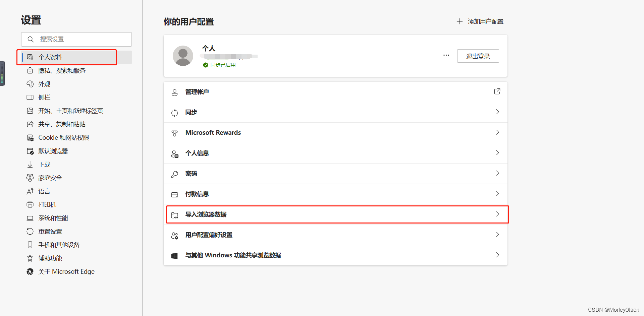Click the laptop icon for 系统和性能
This screenshot has width=644, height=316.
[30, 218]
